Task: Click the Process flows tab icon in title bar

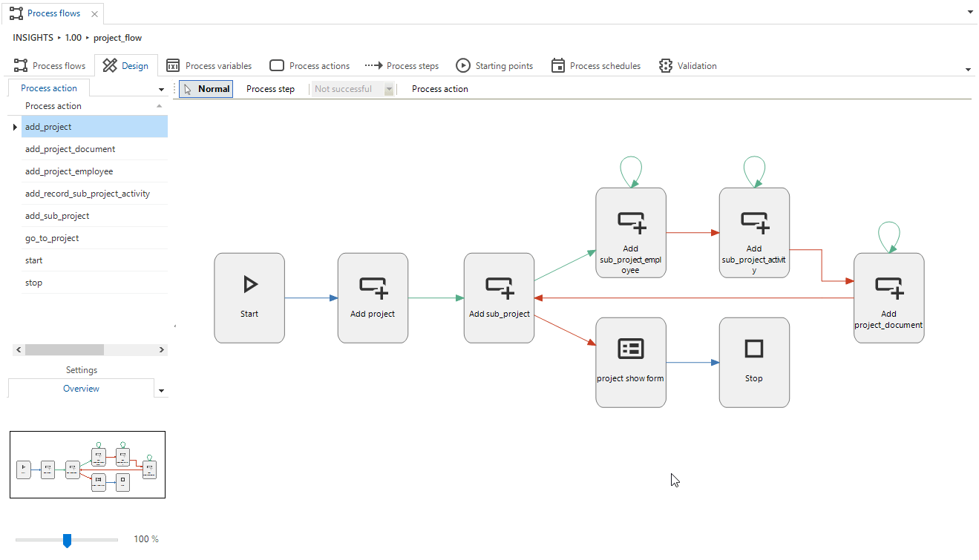Action: (16, 13)
